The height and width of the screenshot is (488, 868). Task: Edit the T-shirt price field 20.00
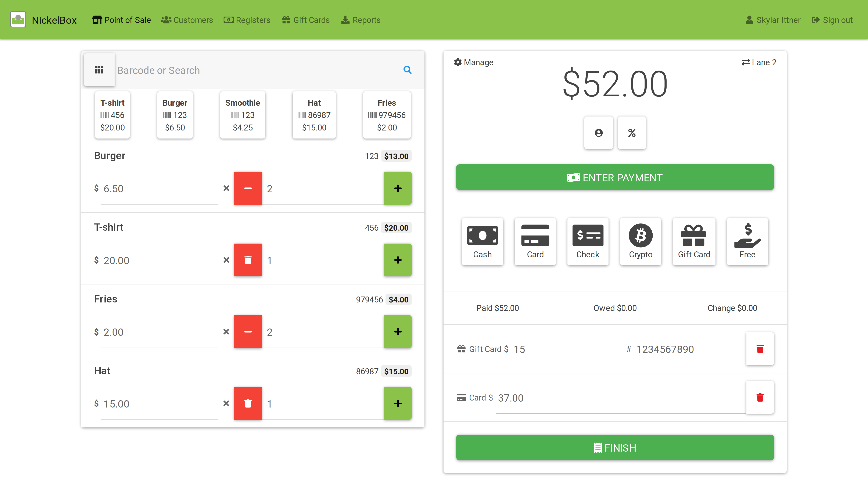(x=159, y=261)
